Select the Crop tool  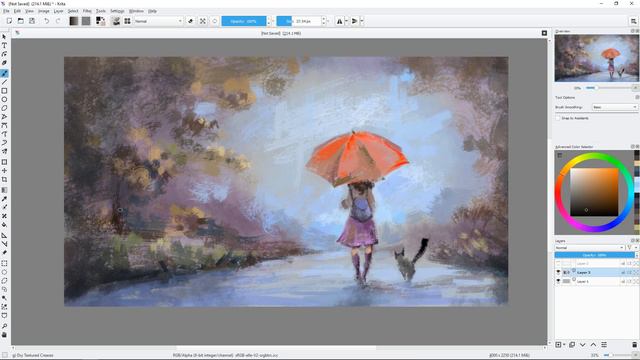tap(4, 180)
